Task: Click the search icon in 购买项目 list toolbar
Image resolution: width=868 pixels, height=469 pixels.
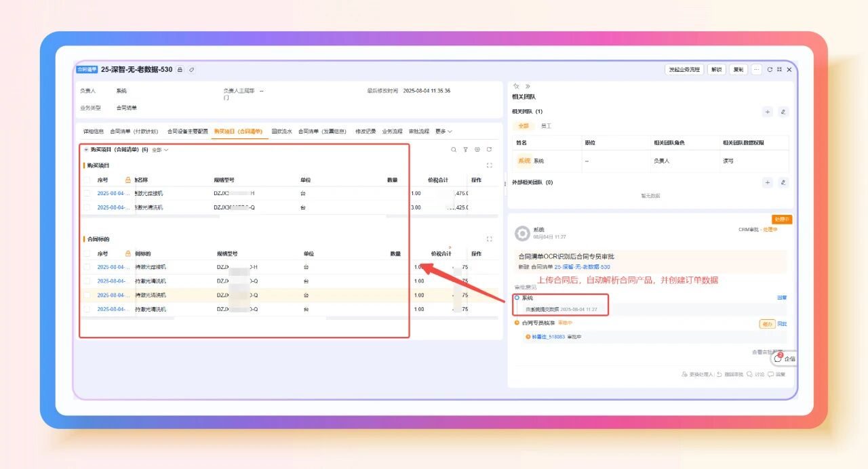Action: point(454,150)
